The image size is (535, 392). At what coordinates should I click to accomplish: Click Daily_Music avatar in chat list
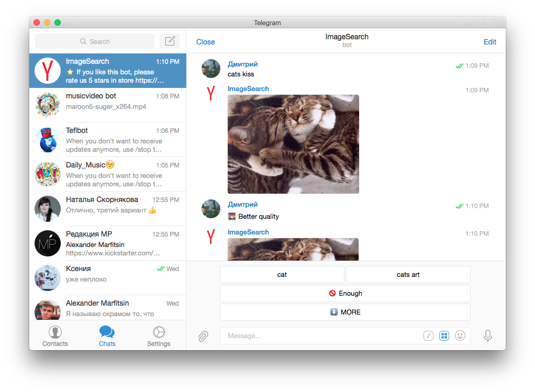48,174
